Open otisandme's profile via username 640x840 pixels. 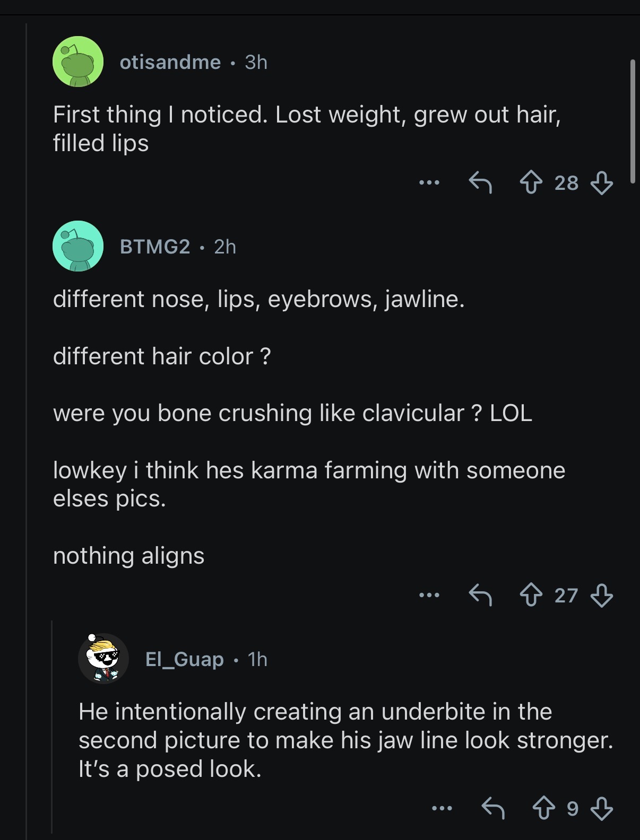click(170, 62)
